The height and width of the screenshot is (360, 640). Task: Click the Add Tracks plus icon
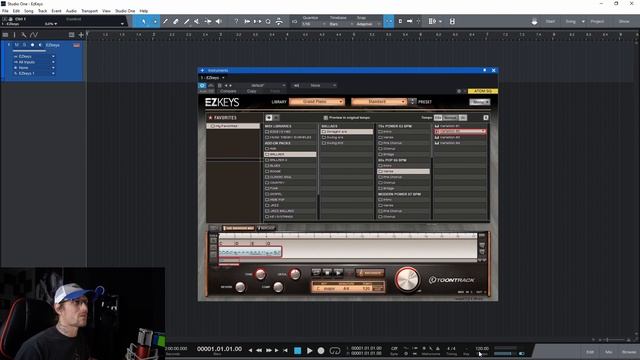tap(81, 35)
